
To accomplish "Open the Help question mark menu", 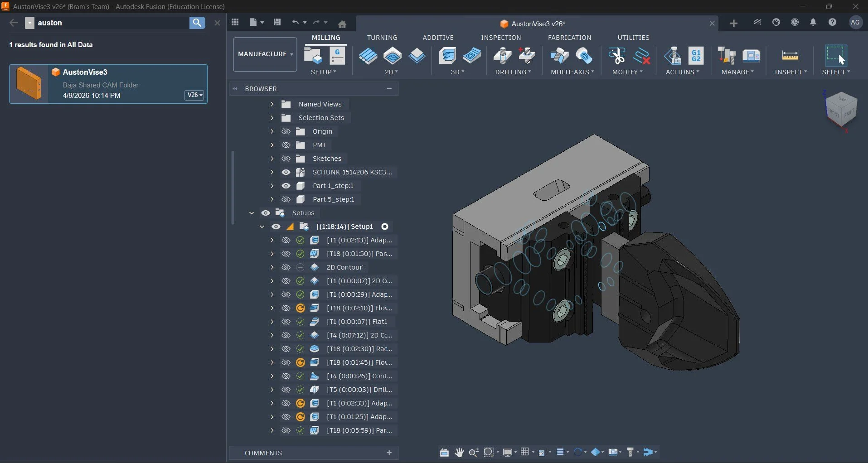I will click(832, 22).
